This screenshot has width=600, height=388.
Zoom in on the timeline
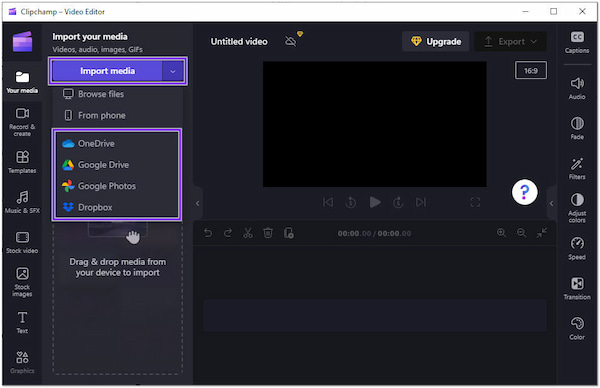click(x=501, y=233)
